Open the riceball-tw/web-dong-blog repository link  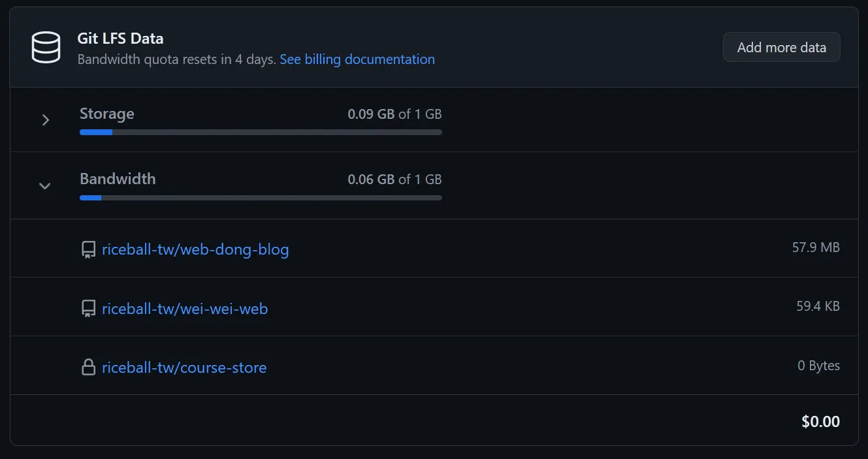[195, 249]
